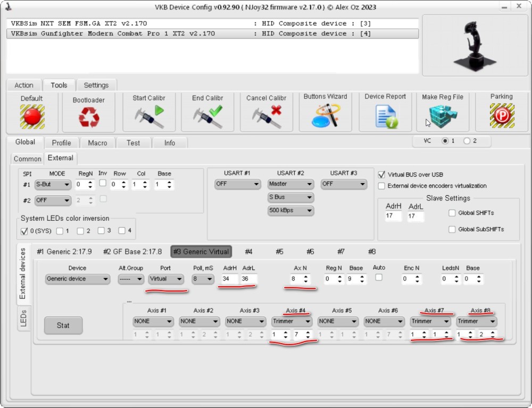Image resolution: width=532 pixels, height=408 pixels.
Task: Finish calibration using End Calibr icon
Action: pos(207,116)
